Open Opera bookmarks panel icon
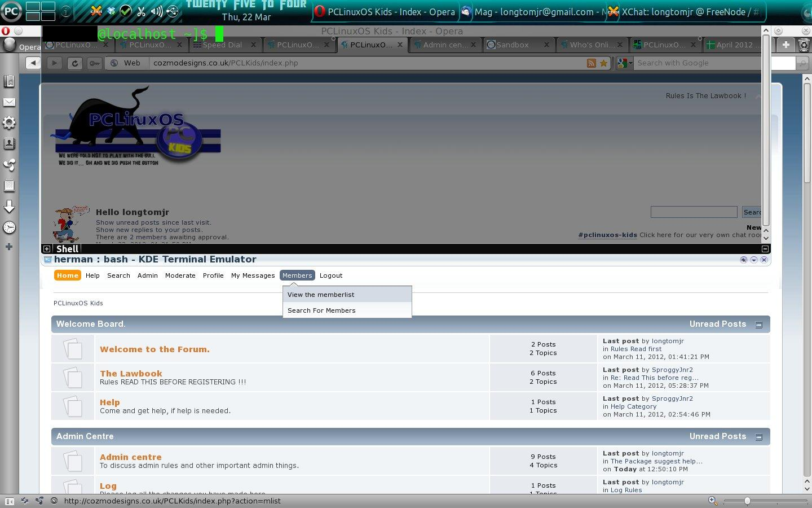 tap(9, 82)
